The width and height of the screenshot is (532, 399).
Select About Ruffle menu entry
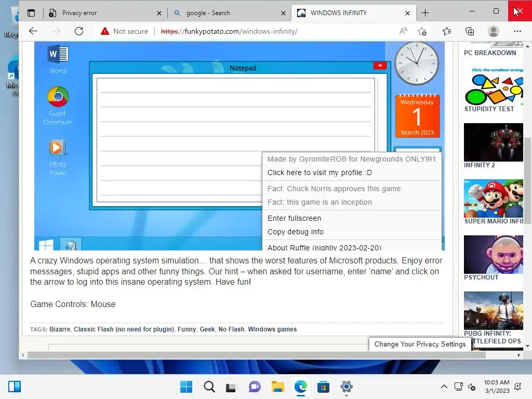pyautogui.click(x=324, y=247)
